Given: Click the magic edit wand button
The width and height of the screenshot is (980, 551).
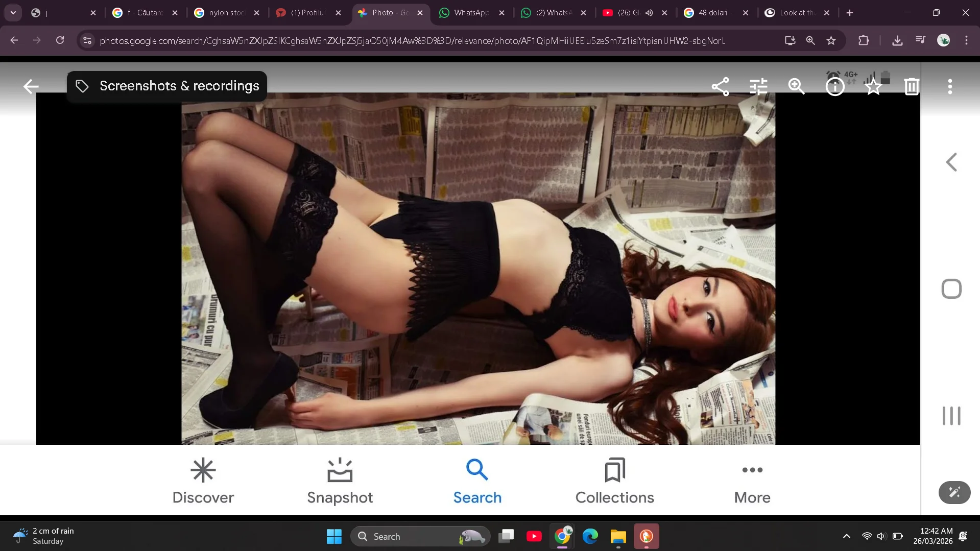Looking at the screenshot, I should [x=954, y=492].
